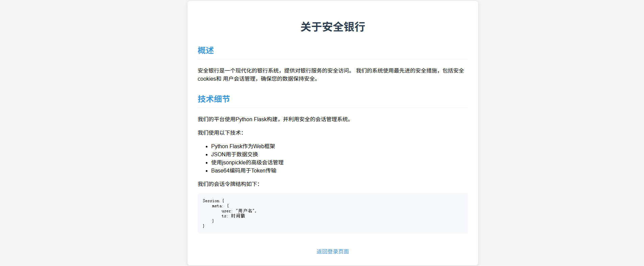
Task: Click the bullet before Python Flask item
Action: (x=206, y=147)
